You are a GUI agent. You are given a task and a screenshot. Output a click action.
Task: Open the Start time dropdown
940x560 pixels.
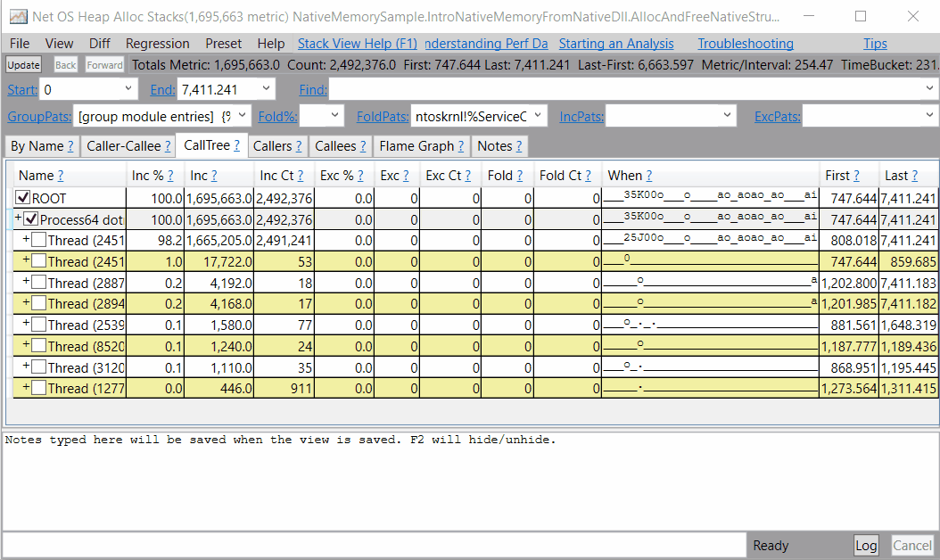[128, 89]
